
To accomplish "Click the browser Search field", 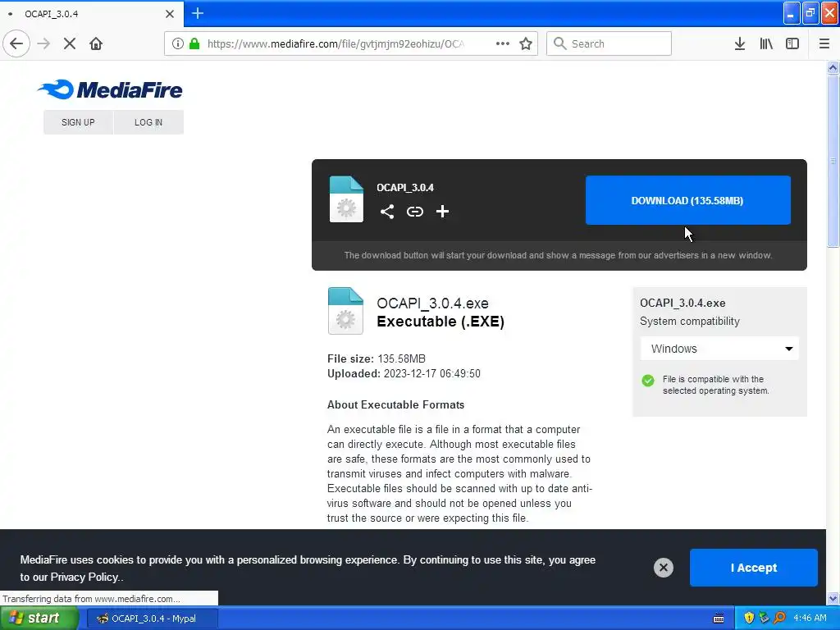I will (x=609, y=43).
